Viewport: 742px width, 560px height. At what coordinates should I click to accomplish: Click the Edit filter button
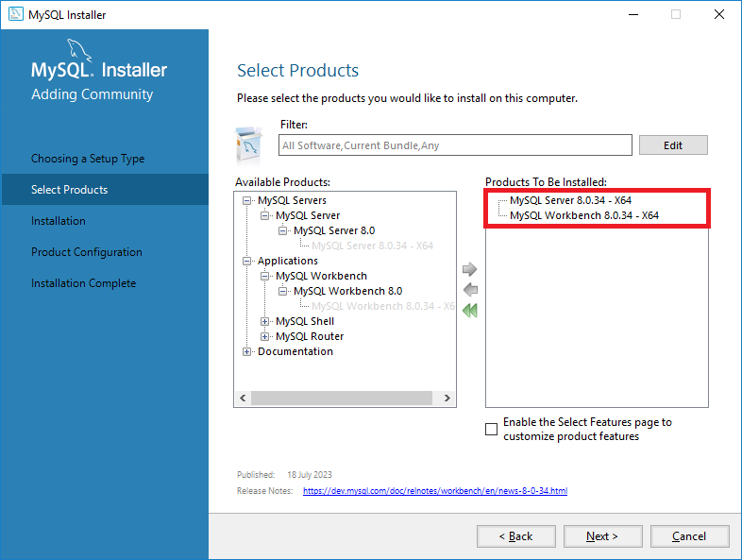click(x=673, y=144)
